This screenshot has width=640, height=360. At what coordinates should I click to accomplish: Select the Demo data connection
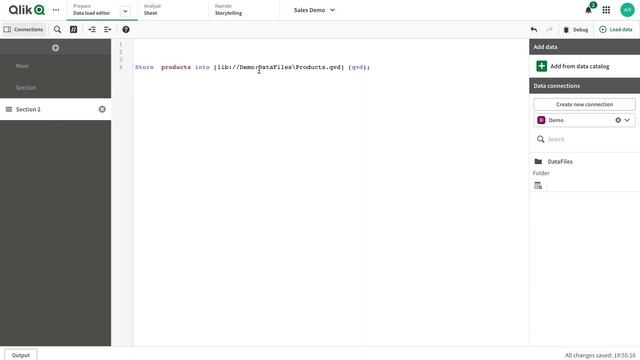point(584,120)
